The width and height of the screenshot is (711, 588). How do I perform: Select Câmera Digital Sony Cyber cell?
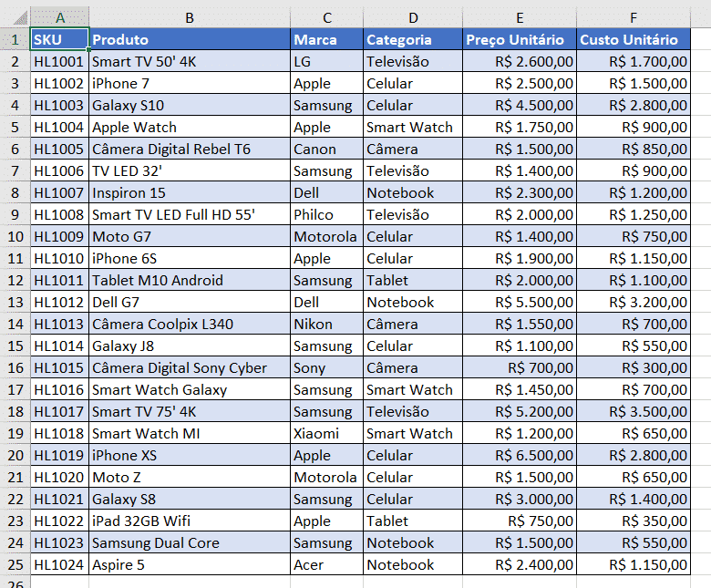190,367
